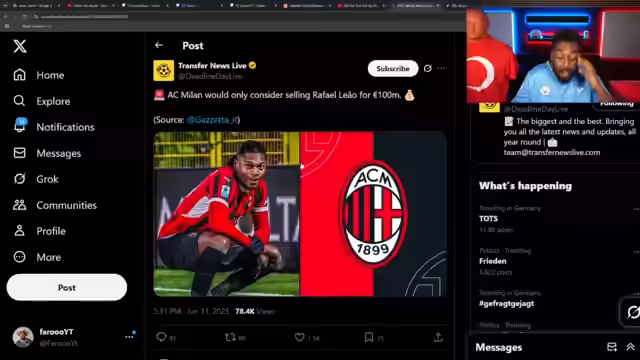Expand the Messages drawer chevrons
The image size is (640, 360).
click(630, 347)
